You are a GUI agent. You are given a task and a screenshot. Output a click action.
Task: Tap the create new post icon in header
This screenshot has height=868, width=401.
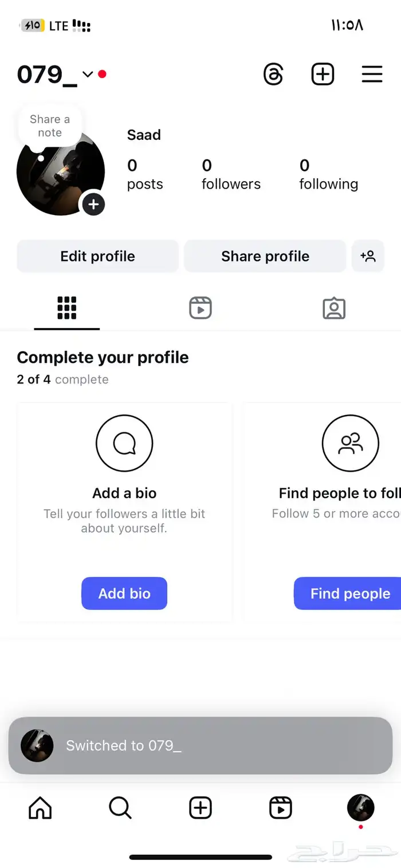point(323,75)
